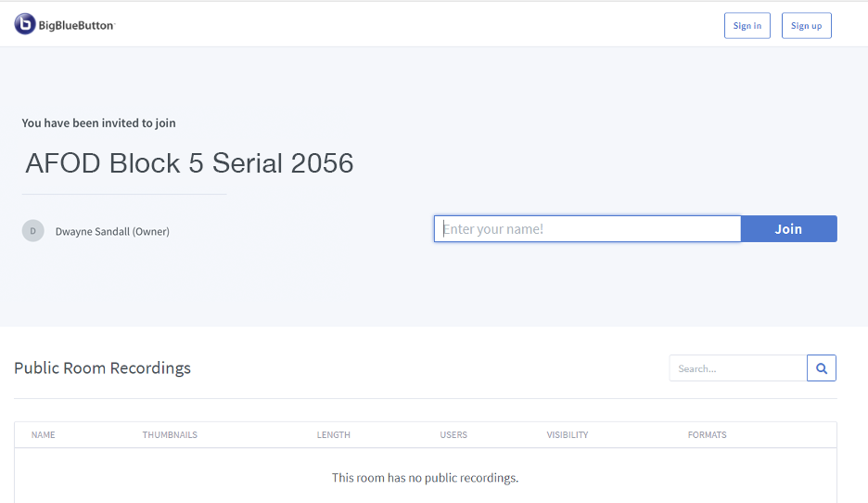Click the BigBlueButton brand name text
The image size is (868, 503).
tap(76, 26)
